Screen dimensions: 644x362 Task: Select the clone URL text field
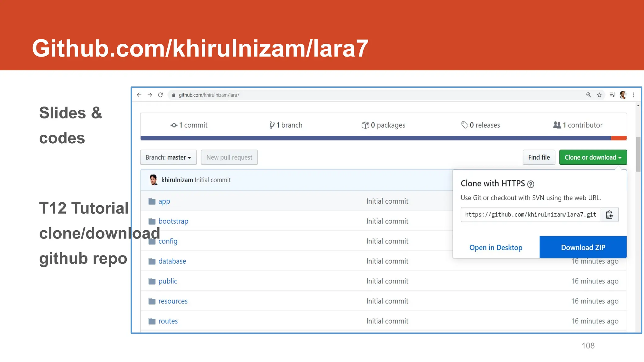click(531, 215)
